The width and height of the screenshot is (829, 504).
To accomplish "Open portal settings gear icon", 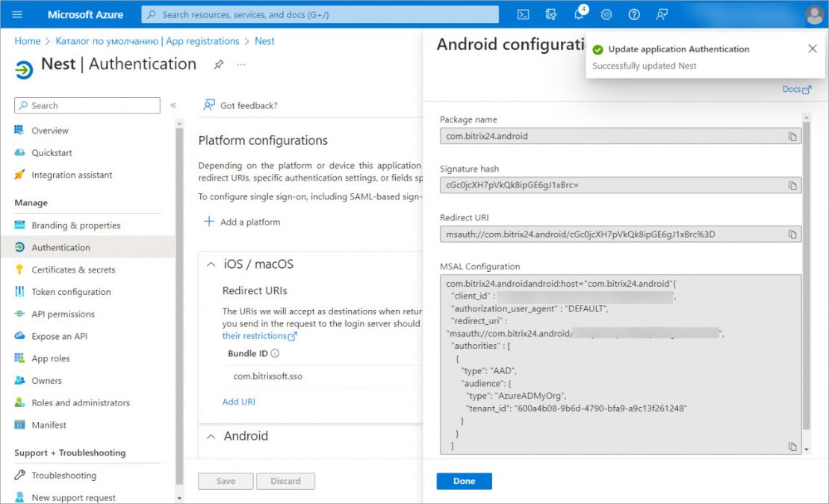I will click(x=606, y=15).
